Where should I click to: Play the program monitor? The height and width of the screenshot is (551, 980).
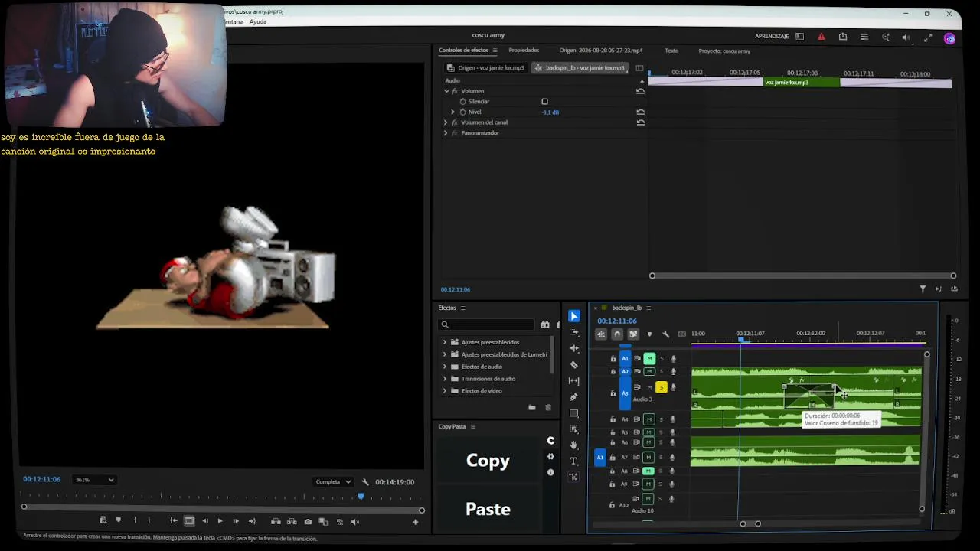[220, 521]
